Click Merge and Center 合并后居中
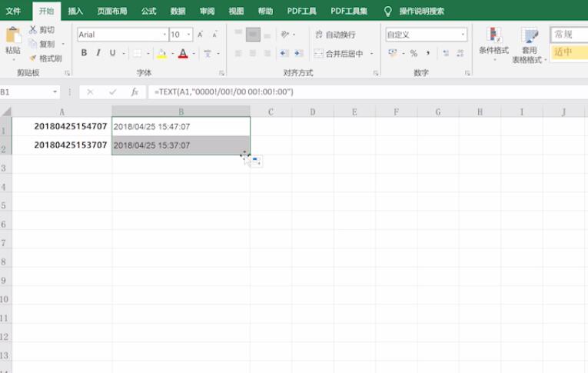Image resolution: width=588 pixels, height=373 pixels. click(338, 53)
